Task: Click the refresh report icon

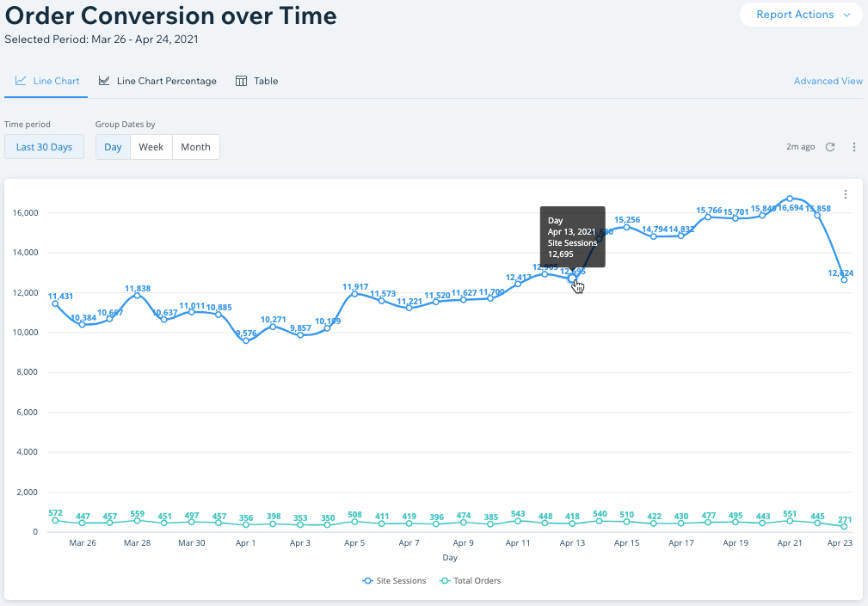Action: tap(830, 147)
